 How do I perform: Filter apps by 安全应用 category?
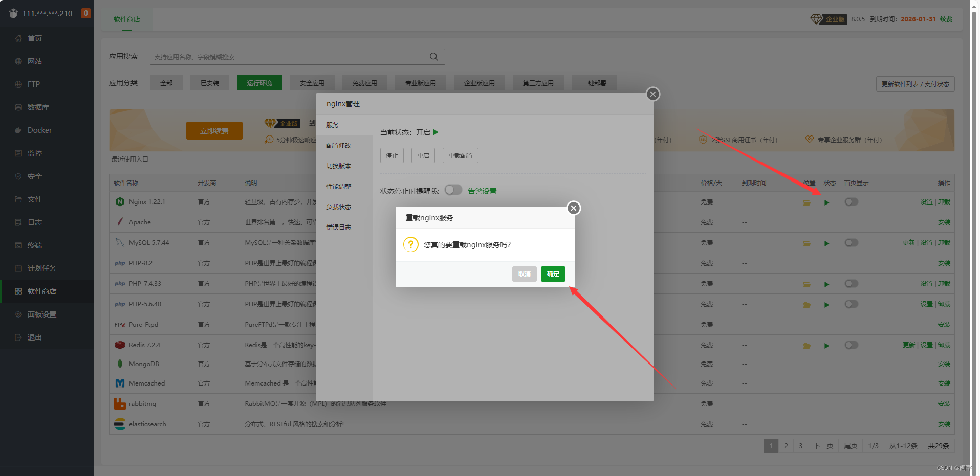(312, 83)
